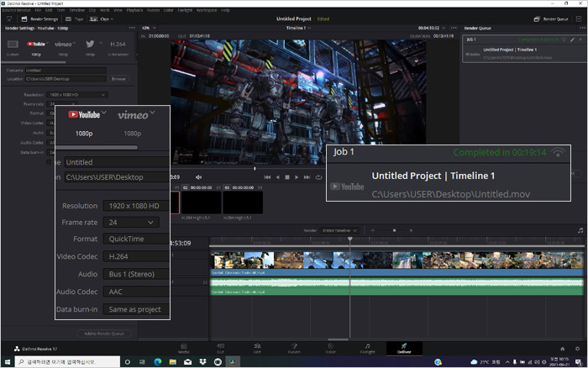Select the YouTube render preset
The width and height of the screenshot is (588, 368).
36,48
